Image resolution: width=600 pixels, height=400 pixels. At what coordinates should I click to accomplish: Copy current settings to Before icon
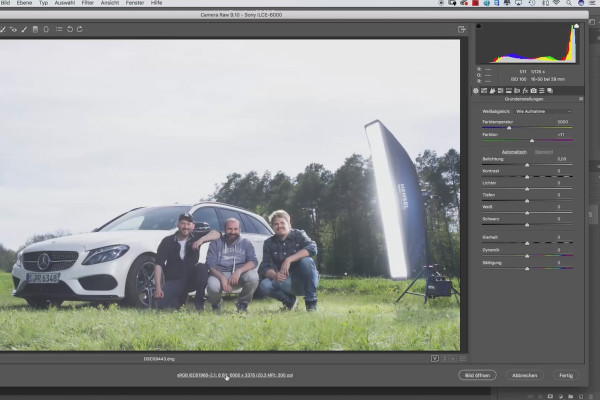click(x=453, y=359)
